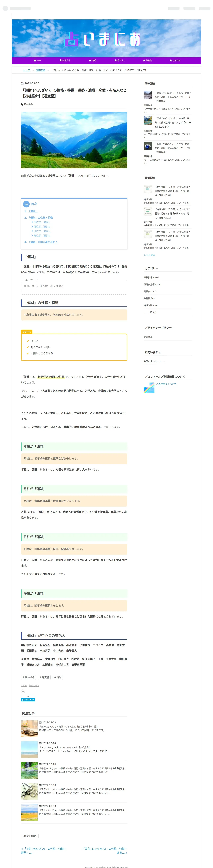Open the 辛酉 related article thumbnail
This screenshot has width=213, height=868.
click(x=148, y=146)
